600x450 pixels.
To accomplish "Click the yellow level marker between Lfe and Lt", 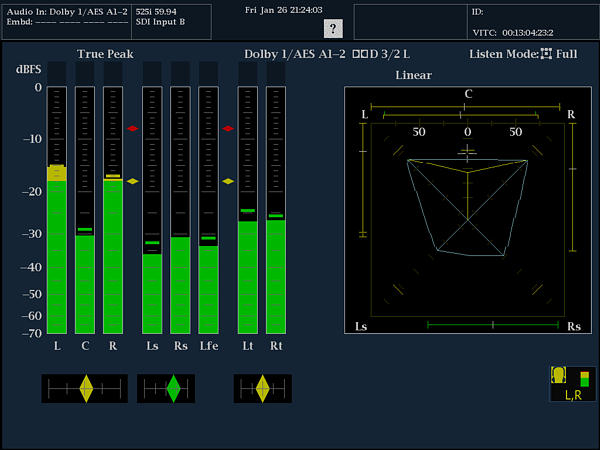I will (228, 181).
